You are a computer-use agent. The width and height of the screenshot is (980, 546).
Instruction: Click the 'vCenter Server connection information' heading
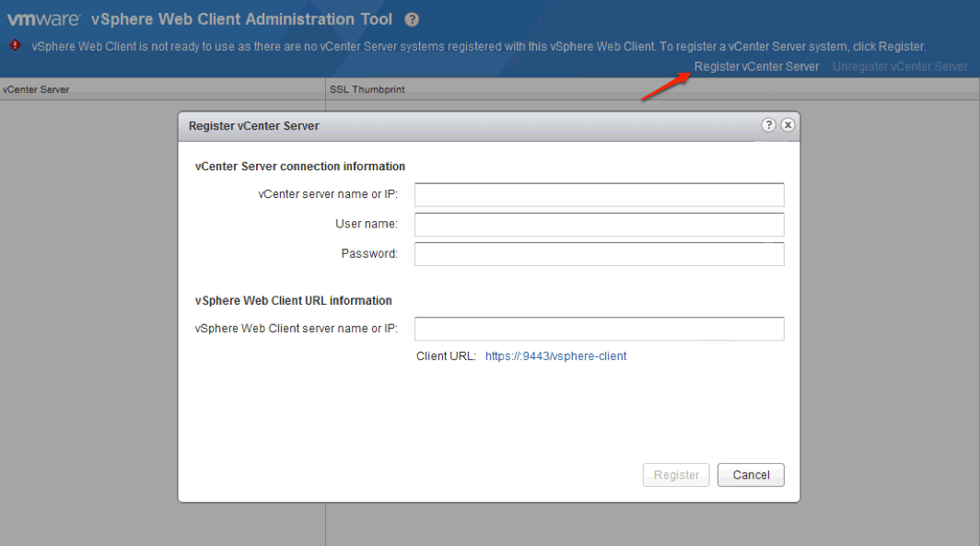[300, 166]
